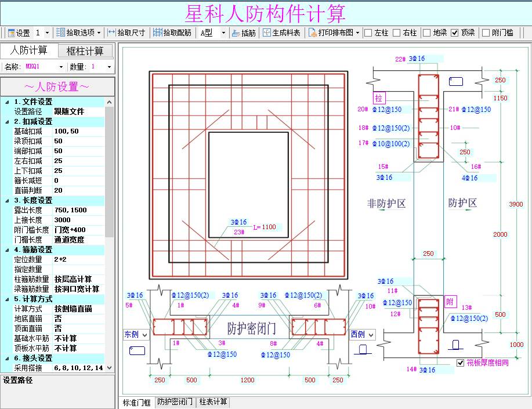Generate the material list with 生成料表
This screenshot has width=532, height=409.
pyautogui.click(x=281, y=33)
